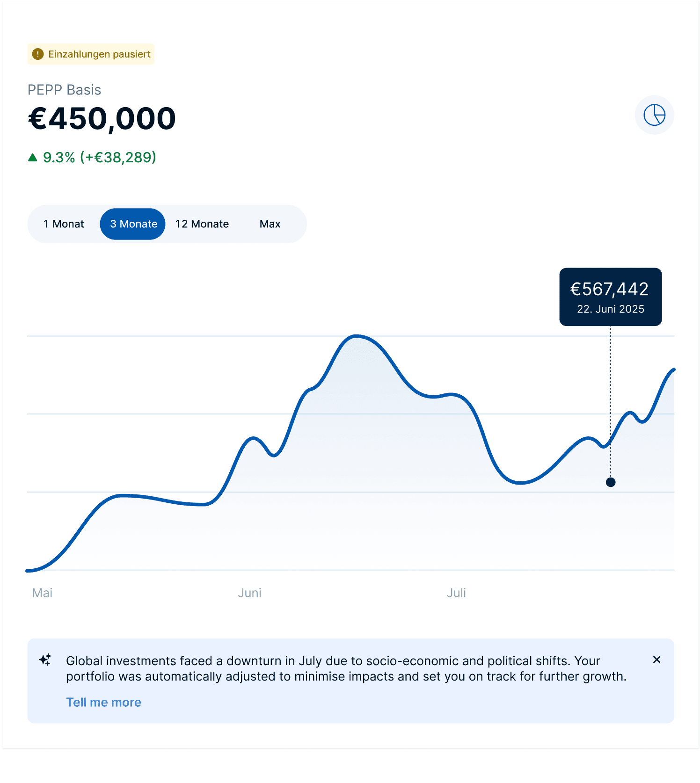Select the 1 Monat time range

(x=64, y=224)
